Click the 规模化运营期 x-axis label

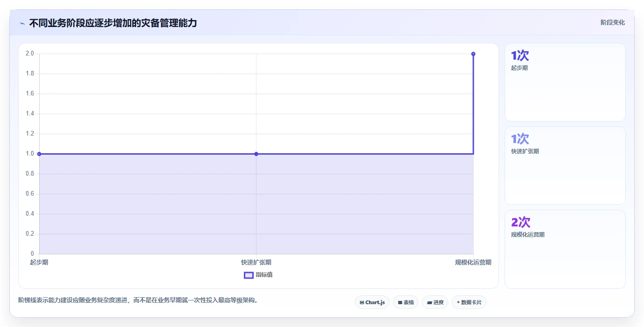click(473, 262)
